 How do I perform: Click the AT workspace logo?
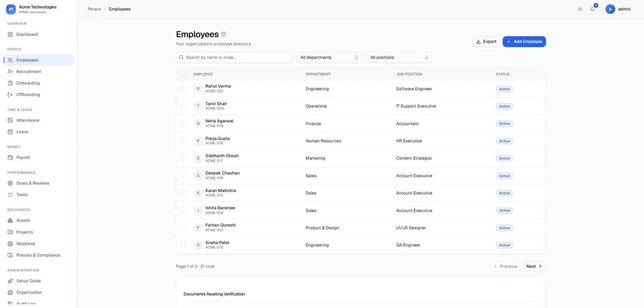(x=11, y=9)
